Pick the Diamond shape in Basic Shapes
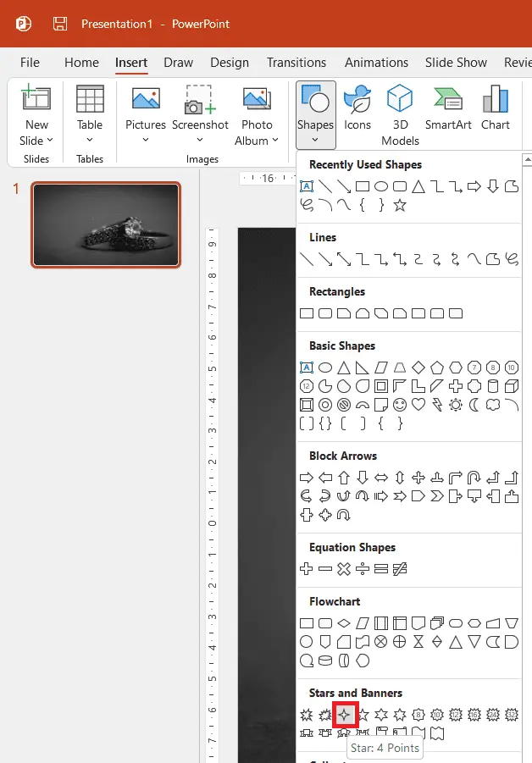Screen dimensions: 532x763 (x=418, y=368)
